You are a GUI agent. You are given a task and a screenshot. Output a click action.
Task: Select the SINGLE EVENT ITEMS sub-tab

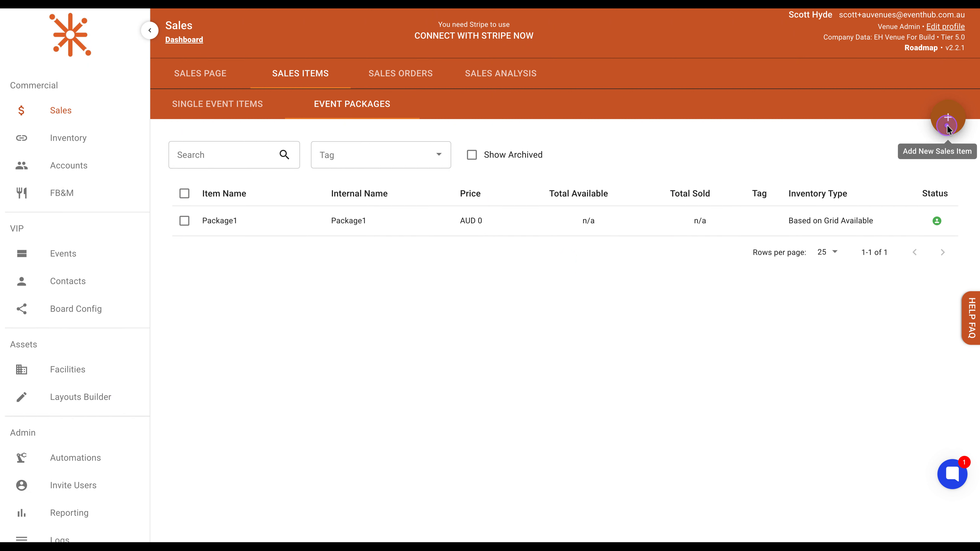[217, 104]
